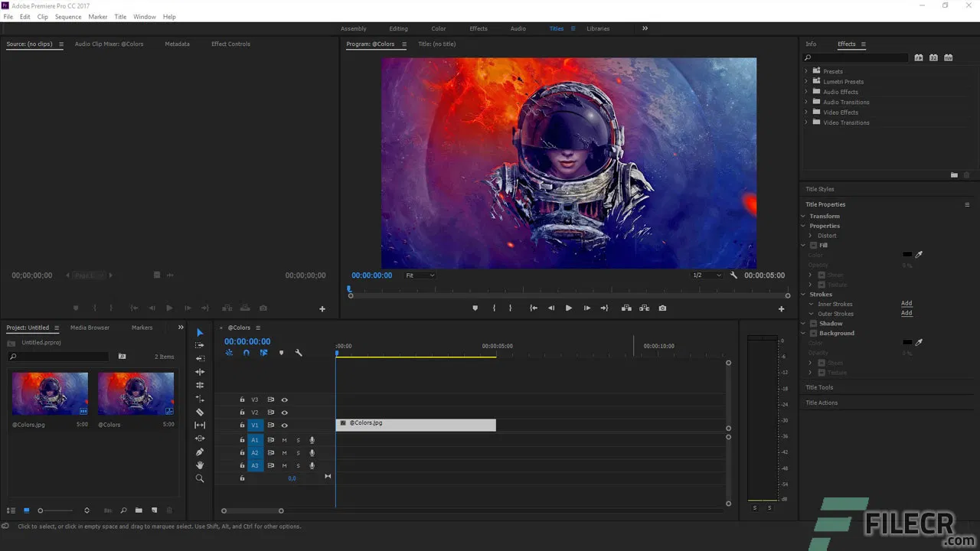The image size is (980, 551).
Task: Click the Fill color swatch
Action: coord(907,255)
